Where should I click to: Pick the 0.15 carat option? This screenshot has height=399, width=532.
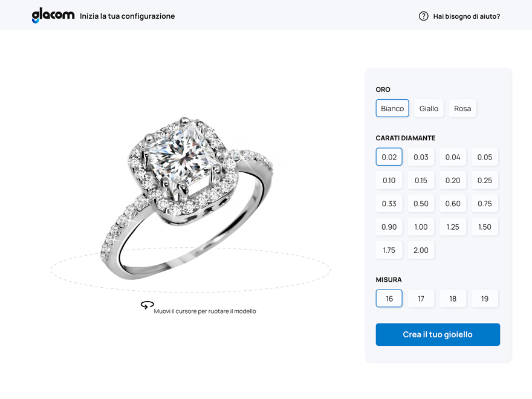(421, 180)
